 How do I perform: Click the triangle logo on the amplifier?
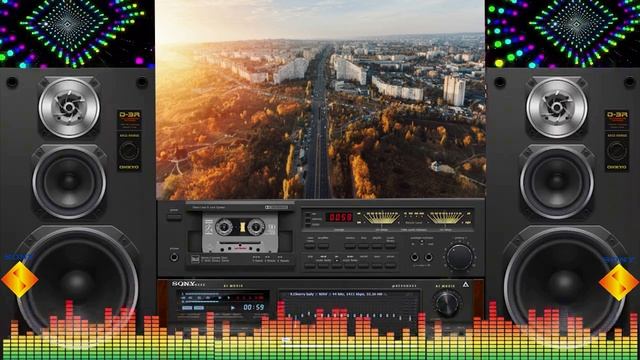click(x=466, y=284)
